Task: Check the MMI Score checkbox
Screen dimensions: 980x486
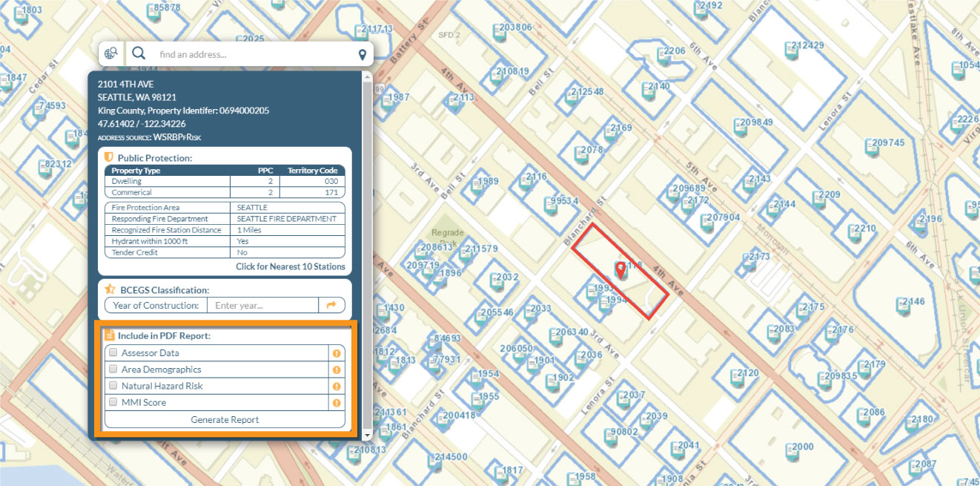Action: 113,402
